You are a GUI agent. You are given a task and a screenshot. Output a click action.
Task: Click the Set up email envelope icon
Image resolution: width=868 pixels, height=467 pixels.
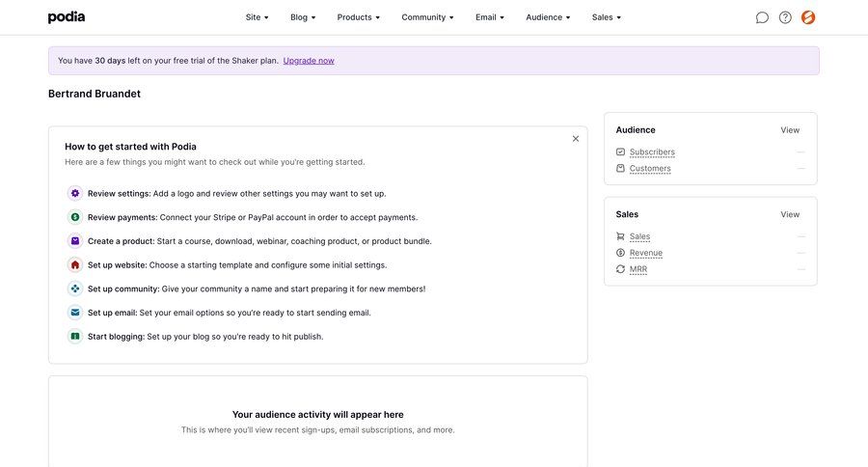tap(74, 313)
